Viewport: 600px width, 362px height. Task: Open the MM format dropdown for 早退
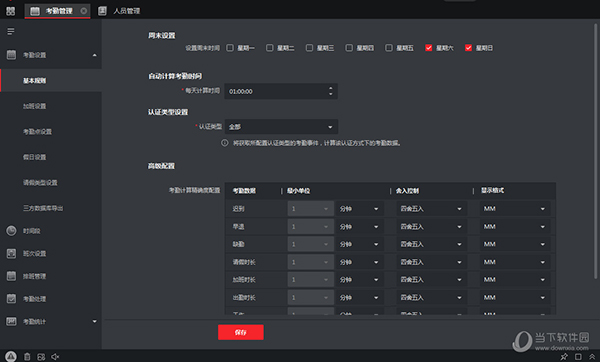pyautogui.click(x=515, y=227)
